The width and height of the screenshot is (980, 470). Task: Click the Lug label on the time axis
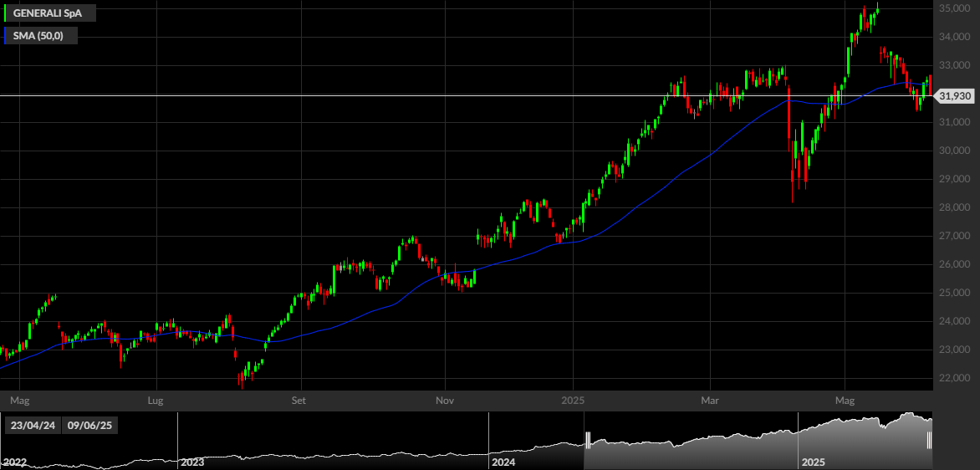(x=155, y=399)
